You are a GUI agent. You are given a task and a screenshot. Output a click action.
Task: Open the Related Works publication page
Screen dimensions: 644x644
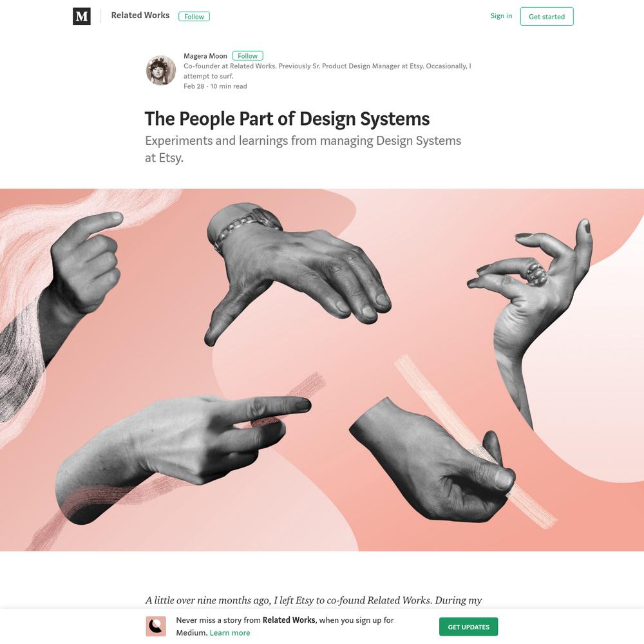click(140, 15)
